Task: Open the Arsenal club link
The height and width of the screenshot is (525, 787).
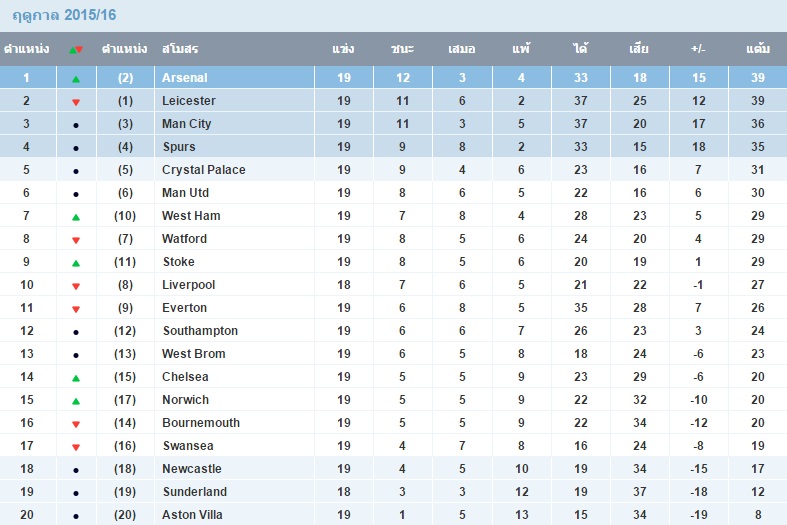Action: point(185,78)
